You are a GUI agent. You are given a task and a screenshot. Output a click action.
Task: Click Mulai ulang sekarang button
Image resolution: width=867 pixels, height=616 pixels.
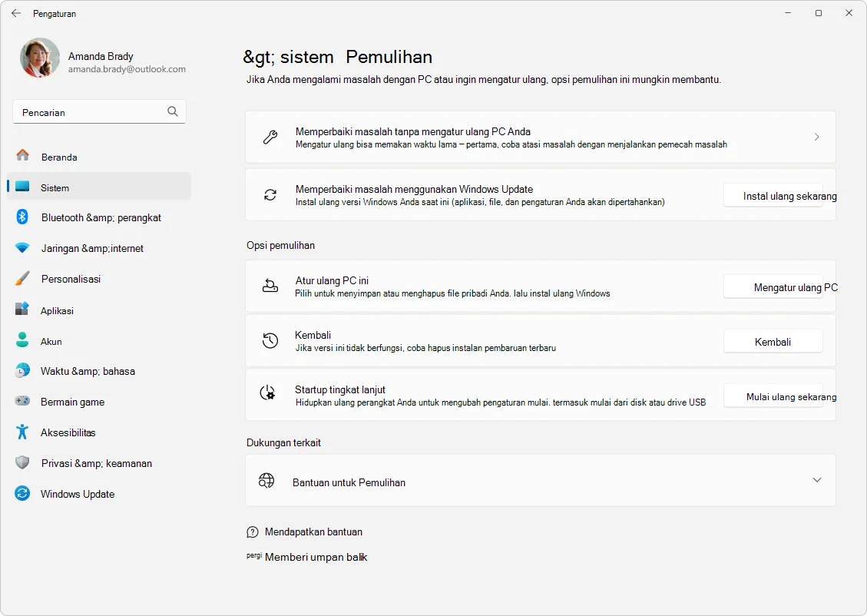click(x=773, y=396)
